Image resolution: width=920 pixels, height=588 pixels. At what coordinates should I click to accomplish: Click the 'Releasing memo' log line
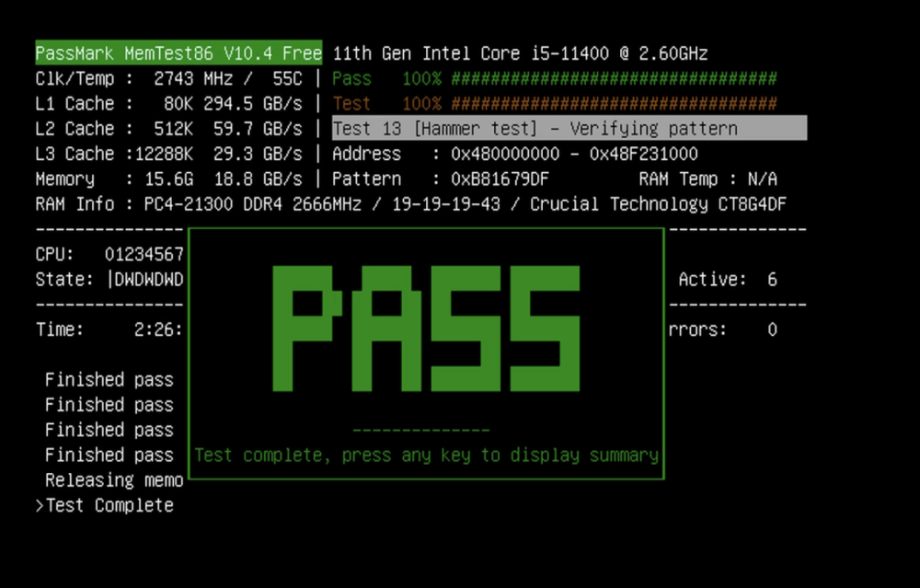(114, 480)
